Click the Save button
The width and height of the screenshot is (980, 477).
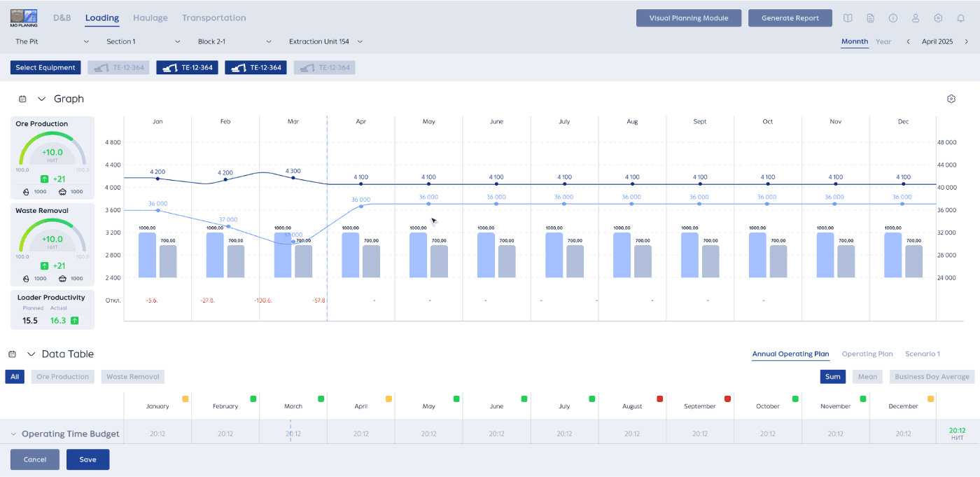(x=87, y=459)
